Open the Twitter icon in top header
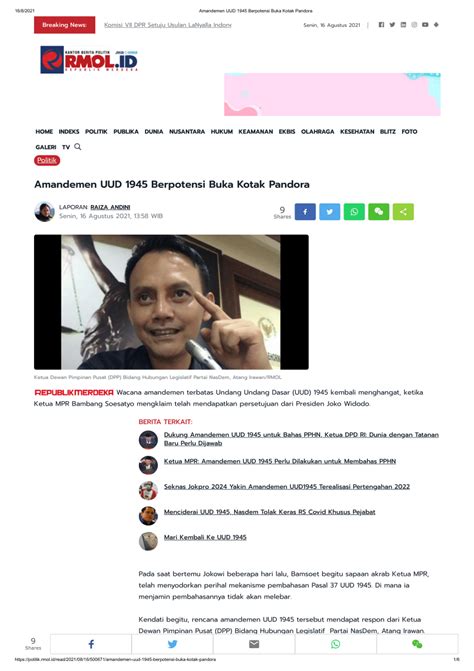The width and height of the screenshot is (474, 671). tap(392, 25)
